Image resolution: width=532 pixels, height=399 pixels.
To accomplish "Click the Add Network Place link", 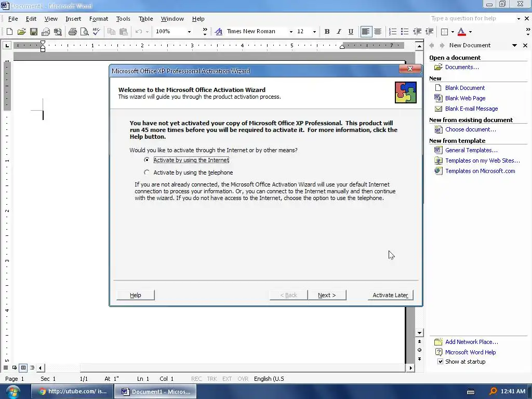I will [472, 342].
